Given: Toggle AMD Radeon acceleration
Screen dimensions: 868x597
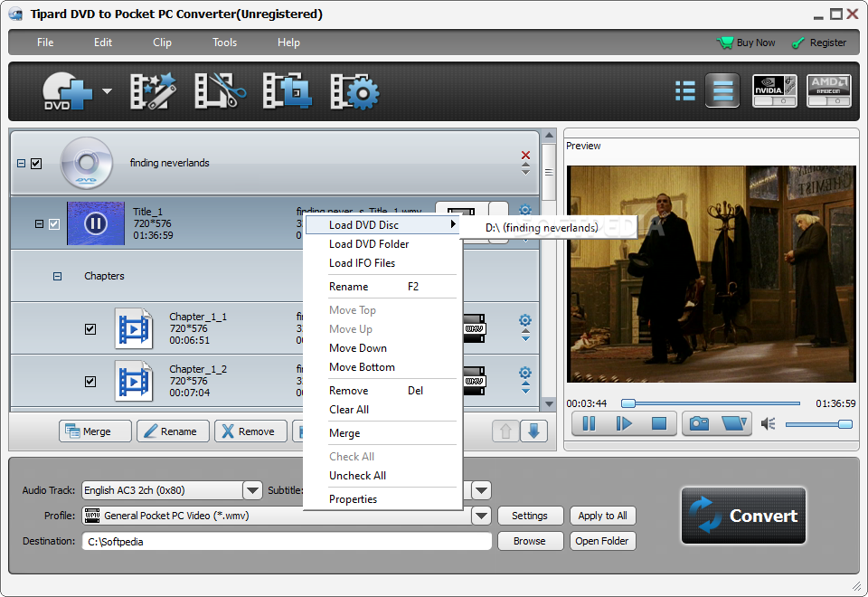Looking at the screenshot, I should pyautogui.click(x=828, y=90).
